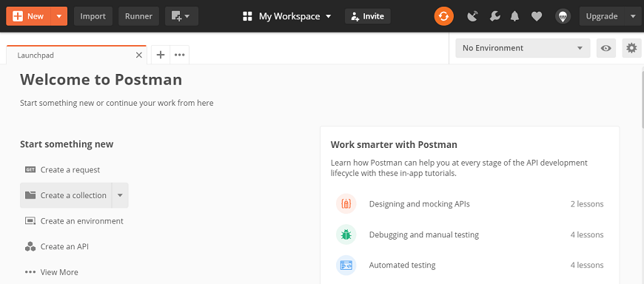This screenshot has width=644, height=284.
Task: Click the API hexagons icon
Action: coord(30,247)
